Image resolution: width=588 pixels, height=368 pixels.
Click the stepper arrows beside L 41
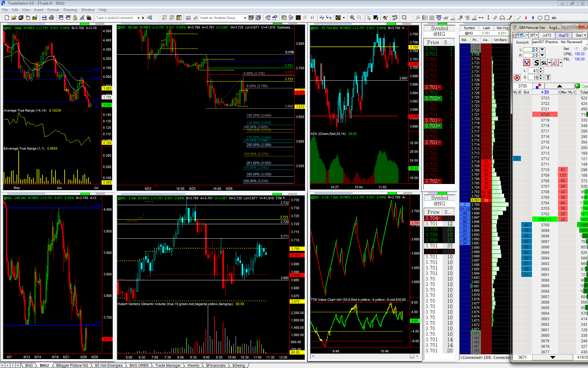pos(541,71)
